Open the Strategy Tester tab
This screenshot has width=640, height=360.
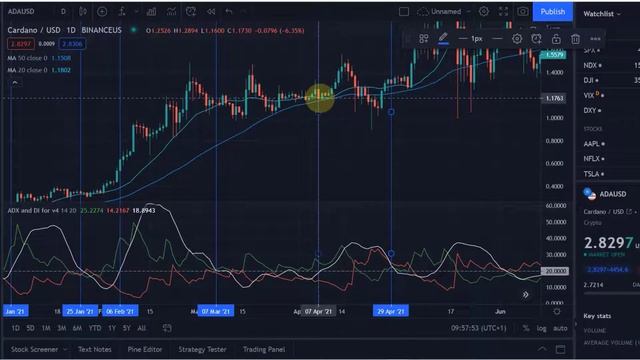(x=202, y=349)
